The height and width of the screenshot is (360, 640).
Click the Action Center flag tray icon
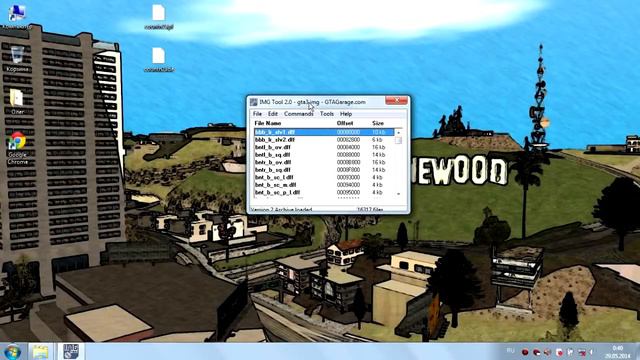pos(570,352)
